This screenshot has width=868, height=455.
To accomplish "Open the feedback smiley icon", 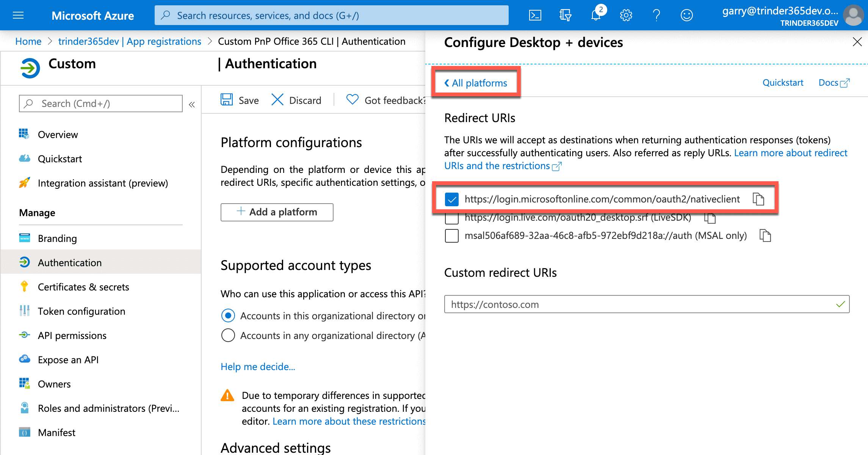I will [x=686, y=15].
